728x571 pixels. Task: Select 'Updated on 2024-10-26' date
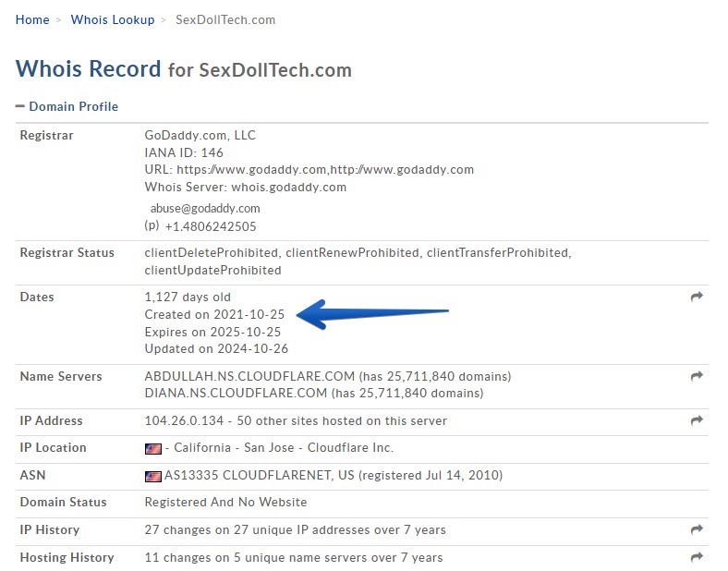coord(216,348)
